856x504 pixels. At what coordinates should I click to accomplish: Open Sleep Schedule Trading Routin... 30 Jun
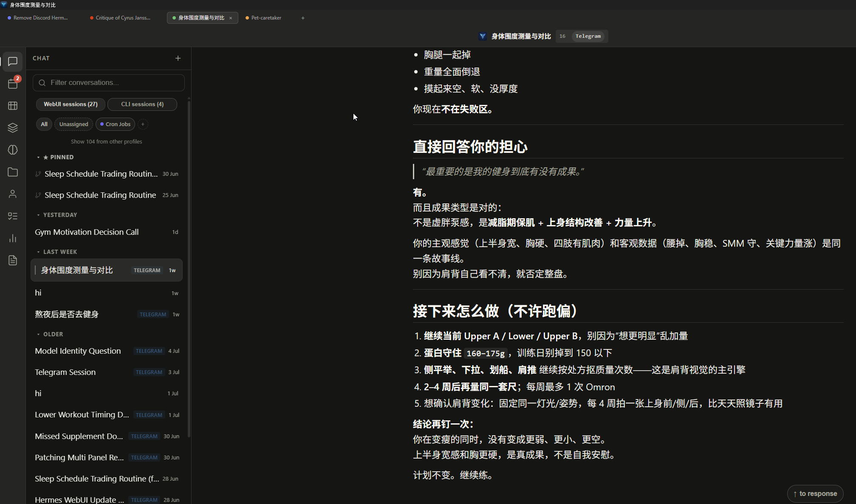(x=107, y=174)
